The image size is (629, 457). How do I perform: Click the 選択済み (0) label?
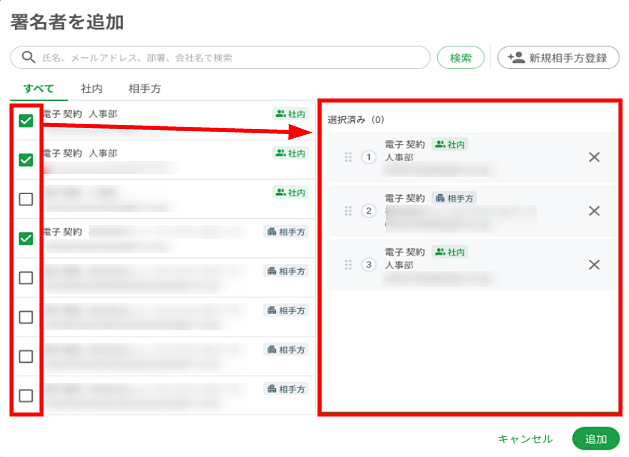pos(356,120)
